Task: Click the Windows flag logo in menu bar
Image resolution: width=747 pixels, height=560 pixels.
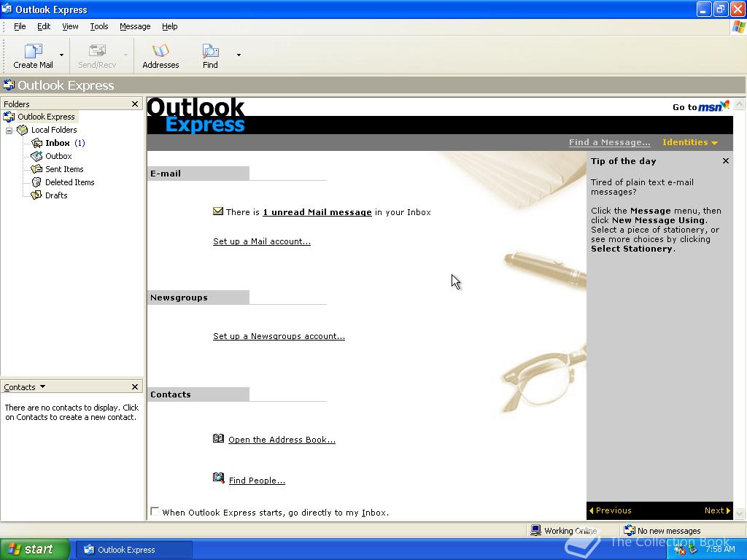Action: click(739, 27)
